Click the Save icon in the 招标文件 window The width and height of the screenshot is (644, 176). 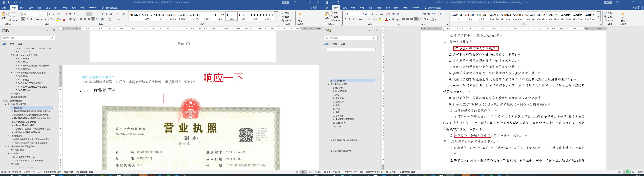[326, 3]
